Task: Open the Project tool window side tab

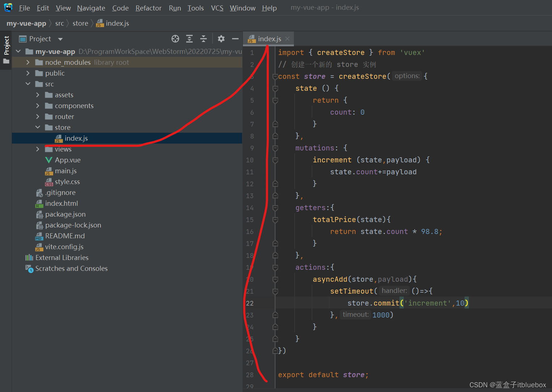Action: click(x=6, y=45)
